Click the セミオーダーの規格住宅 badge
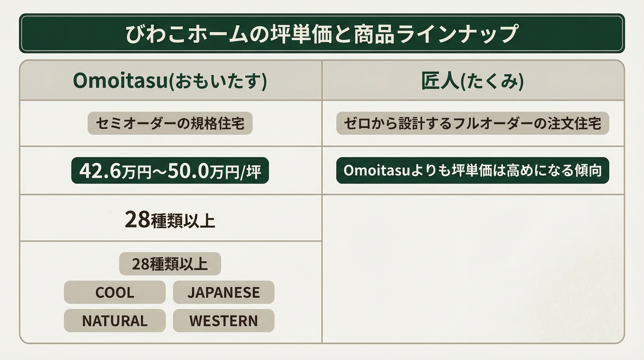The image size is (644, 360). coord(170,123)
